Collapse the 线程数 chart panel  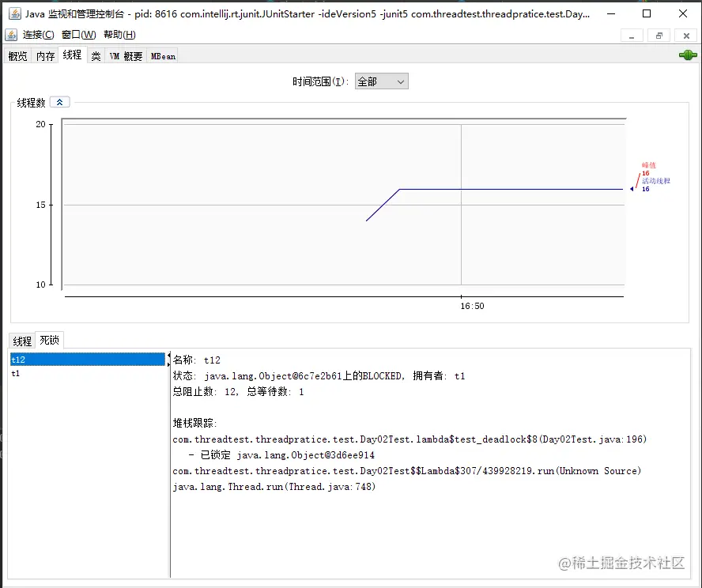[x=59, y=102]
